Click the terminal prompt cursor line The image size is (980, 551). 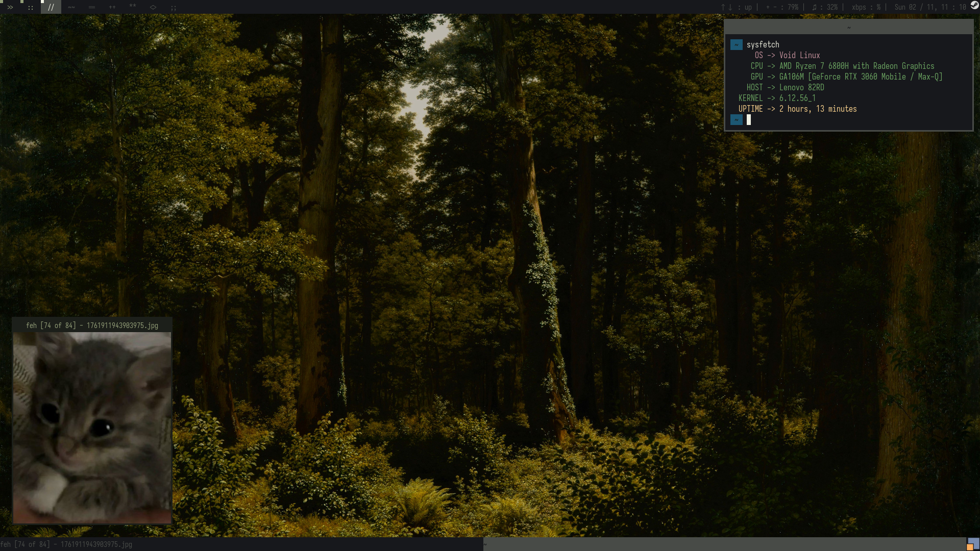click(749, 120)
